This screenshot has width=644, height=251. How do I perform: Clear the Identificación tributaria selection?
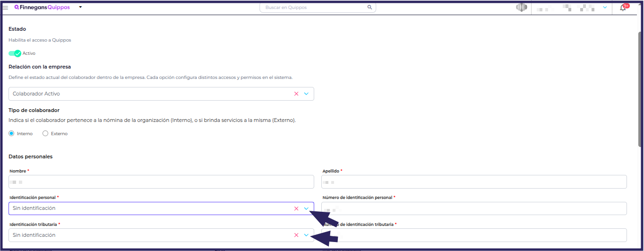296,235
